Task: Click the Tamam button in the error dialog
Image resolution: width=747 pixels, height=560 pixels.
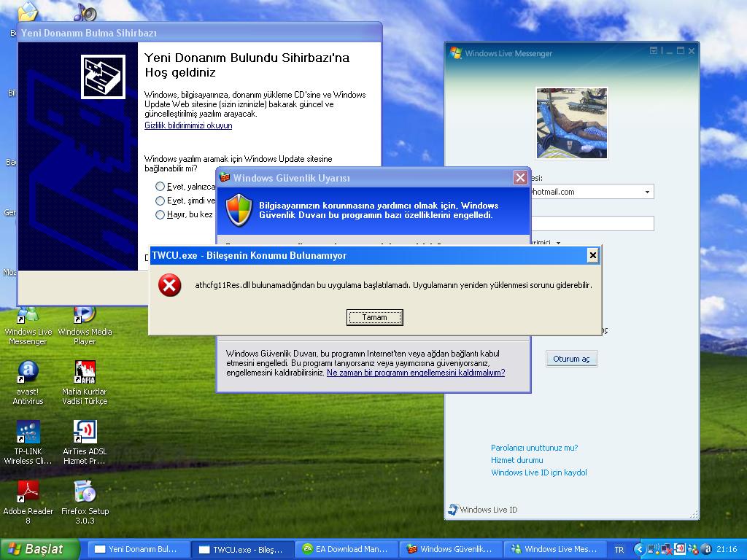Action: pos(374,318)
